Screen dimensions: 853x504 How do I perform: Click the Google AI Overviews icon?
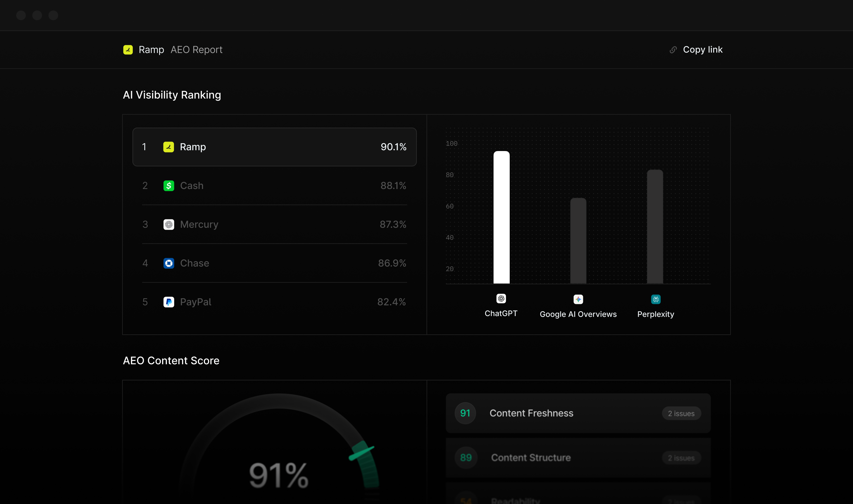point(578,299)
